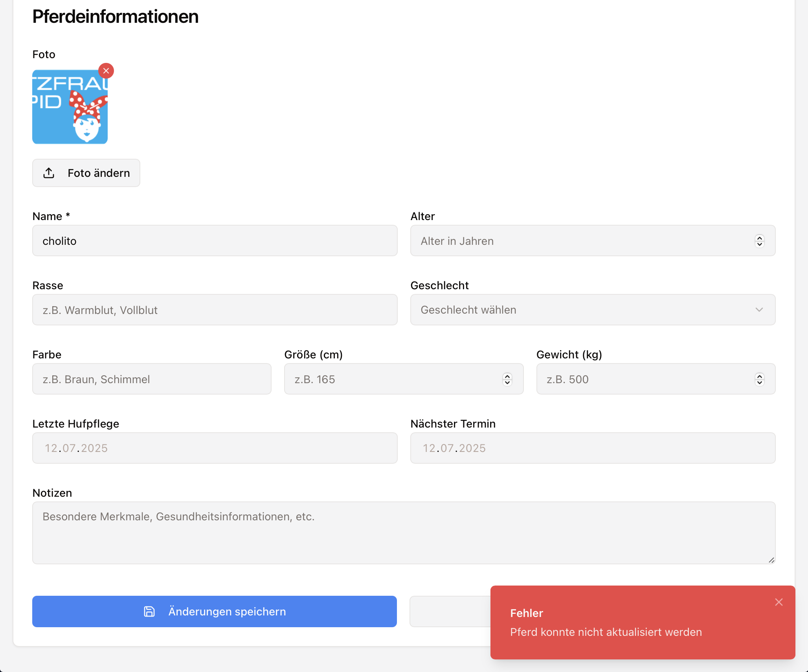808x672 pixels.
Task: Adjust the Gewicht stepper arrows
Action: pyautogui.click(x=759, y=379)
